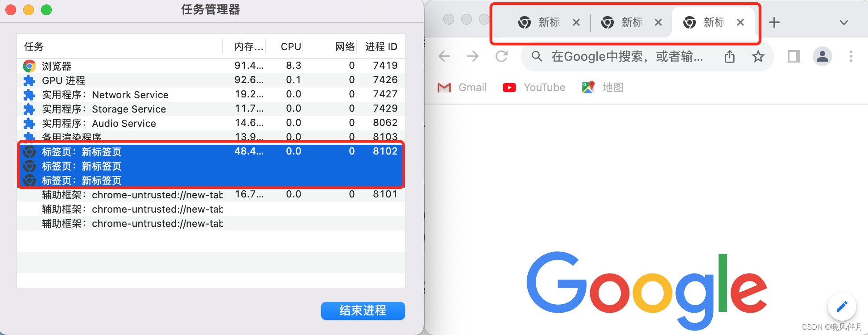Open the Gmail bookmark
Image resolution: width=868 pixels, height=335 pixels.
pos(462,88)
